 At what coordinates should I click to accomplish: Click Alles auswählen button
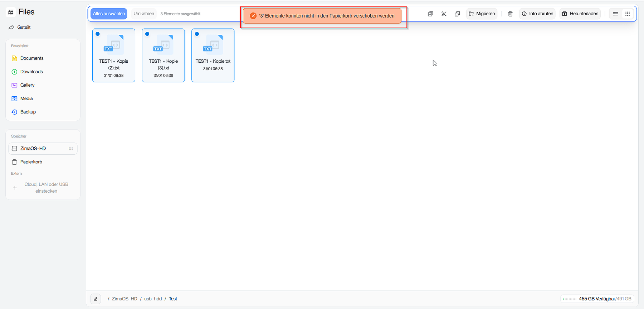pos(109,14)
